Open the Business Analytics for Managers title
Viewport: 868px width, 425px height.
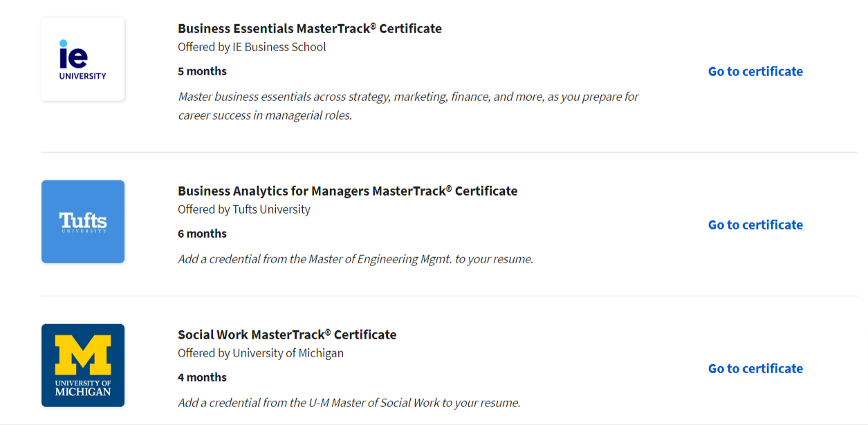[x=347, y=191]
